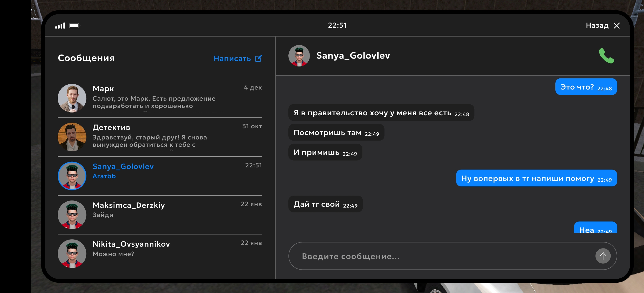Open Sanya_Golovlev avatar in chat header

tap(299, 56)
